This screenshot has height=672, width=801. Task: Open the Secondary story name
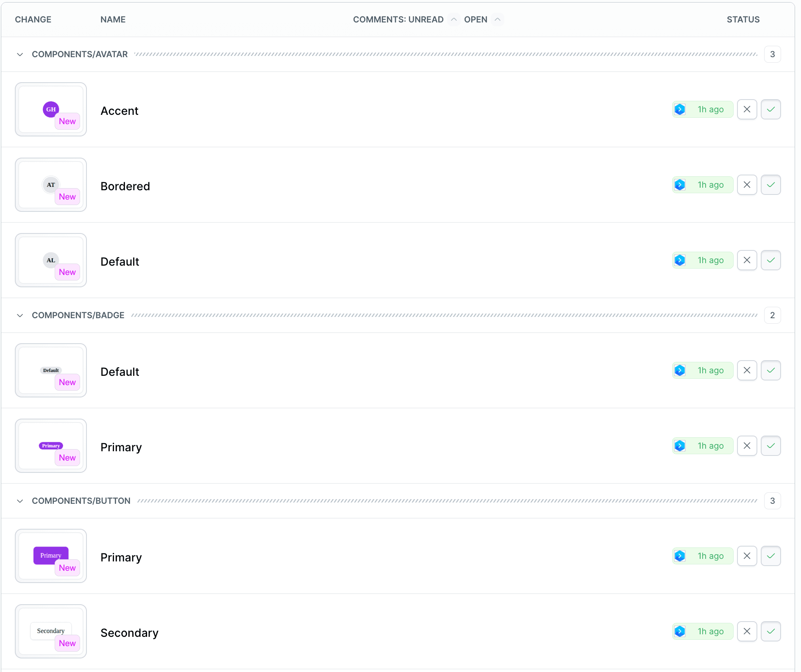pos(129,633)
